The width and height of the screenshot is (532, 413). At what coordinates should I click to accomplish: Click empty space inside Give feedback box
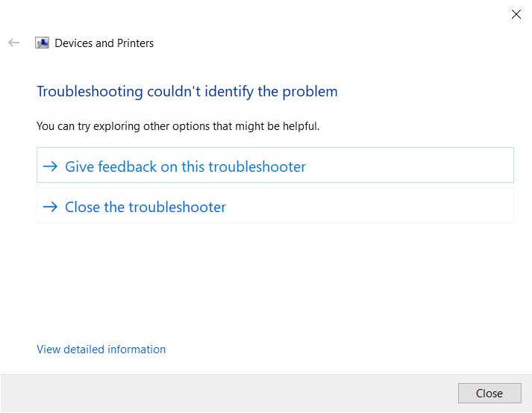(x=407, y=165)
